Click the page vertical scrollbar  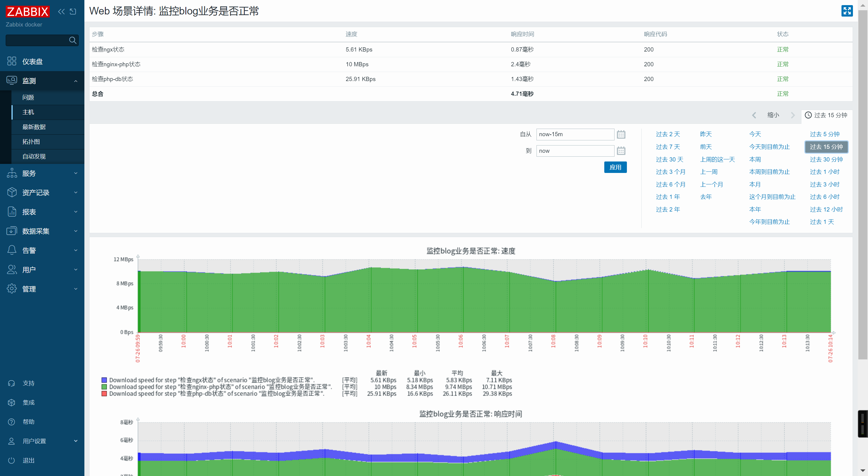click(x=863, y=184)
